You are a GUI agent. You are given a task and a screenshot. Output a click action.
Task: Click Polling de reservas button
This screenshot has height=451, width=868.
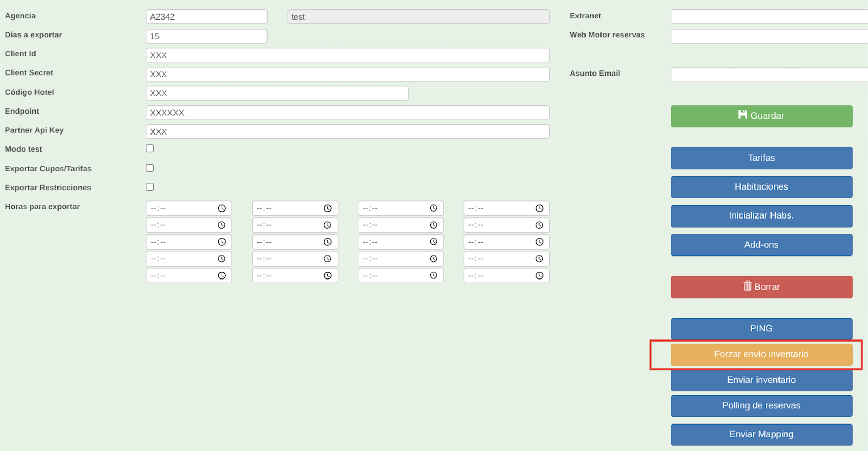point(761,405)
